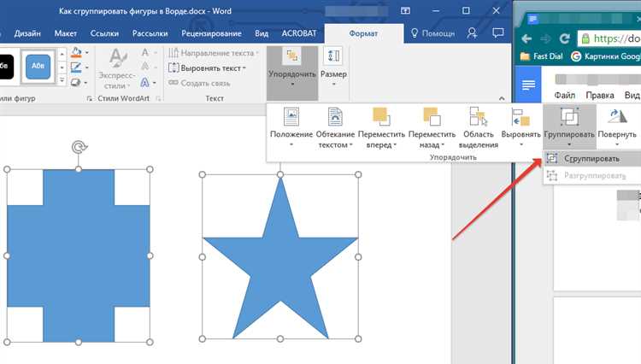Open the ribbon display options icon
This screenshot has height=364, width=641.
[x=405, y=11]
